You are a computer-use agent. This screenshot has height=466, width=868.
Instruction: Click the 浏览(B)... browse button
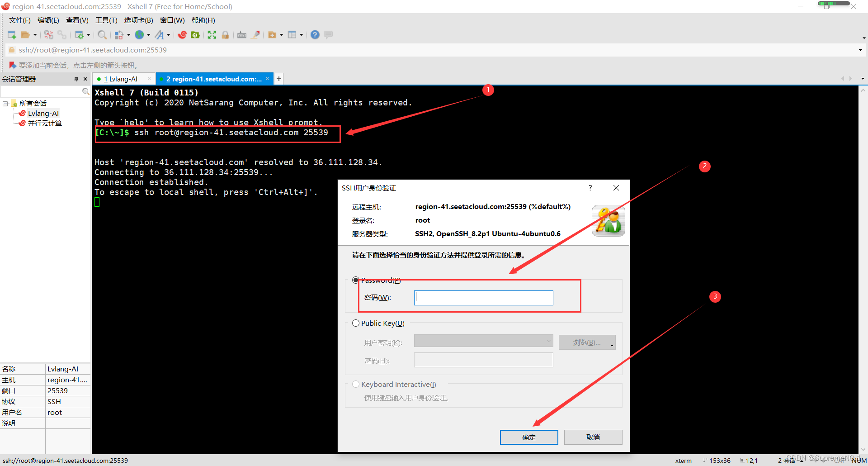[587, 342]
